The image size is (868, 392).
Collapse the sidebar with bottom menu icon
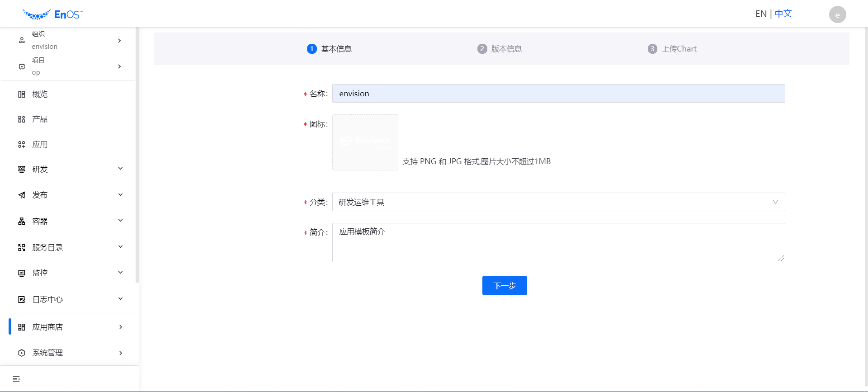coord(16,379)
